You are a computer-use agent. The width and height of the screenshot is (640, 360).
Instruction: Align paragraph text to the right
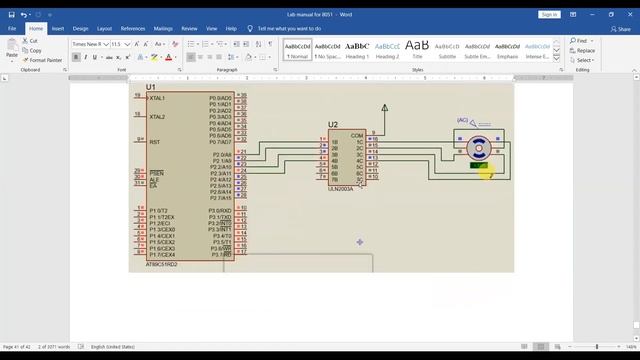[x=209, y=58]
